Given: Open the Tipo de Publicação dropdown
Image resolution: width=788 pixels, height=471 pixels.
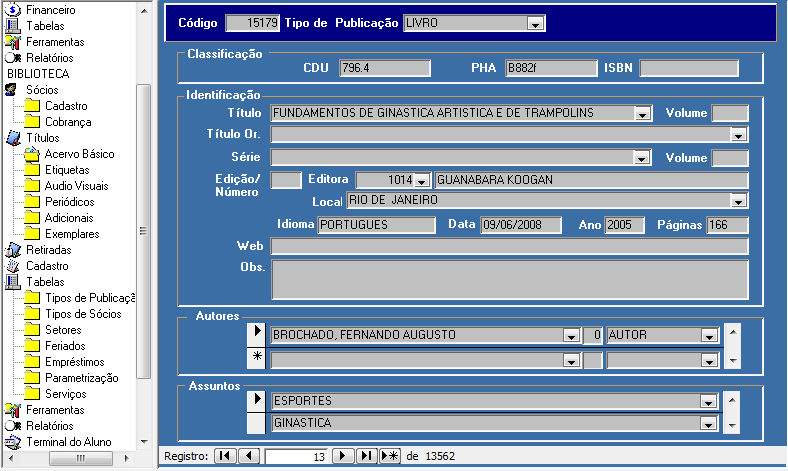Looking at the screenshot, I should click(536, 24).
